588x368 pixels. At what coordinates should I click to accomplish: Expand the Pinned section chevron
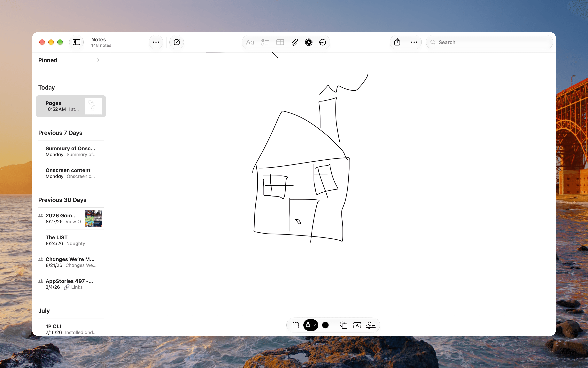pyautogui.click(x=98, y=60)
